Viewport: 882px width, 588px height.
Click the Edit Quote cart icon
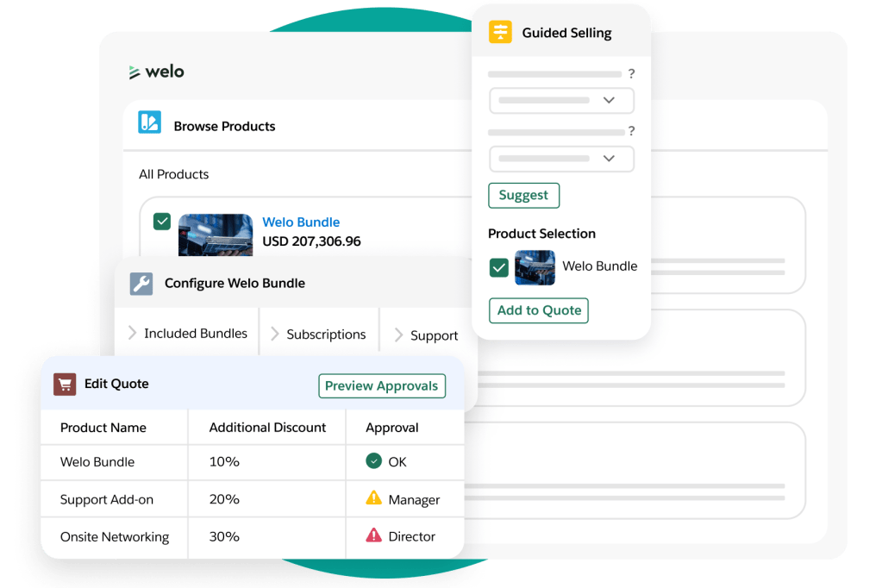coord(65,385)
